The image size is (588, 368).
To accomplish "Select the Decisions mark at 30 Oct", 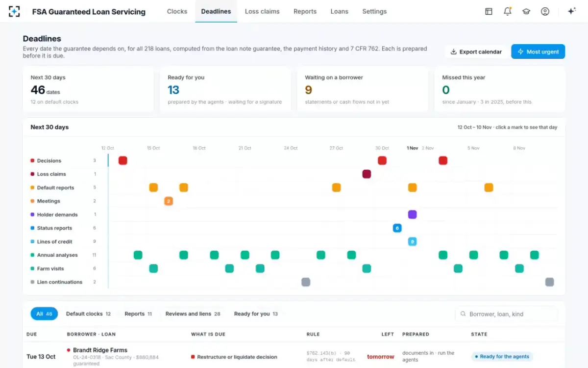I will pos(382,160).
